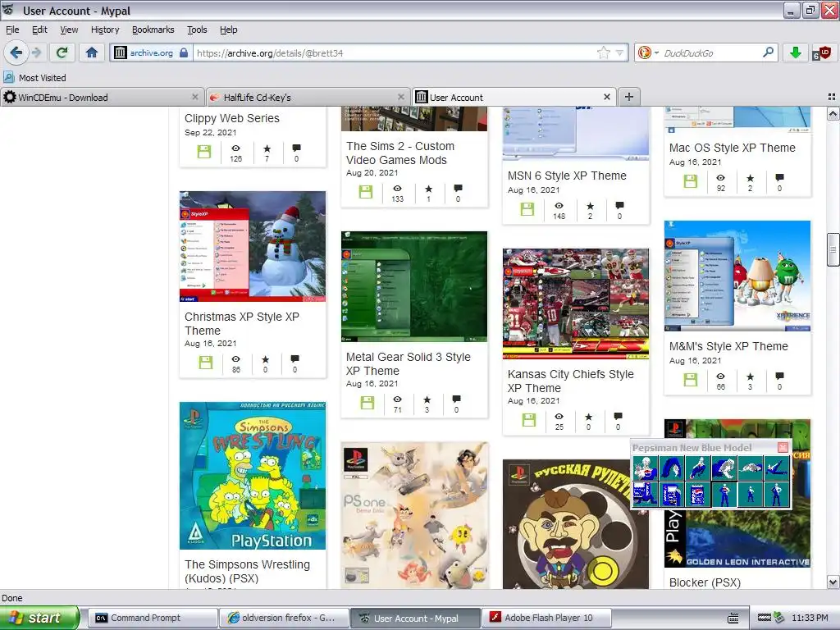Click the favorites star on MSN 6 Style theme

click(591, 206)
